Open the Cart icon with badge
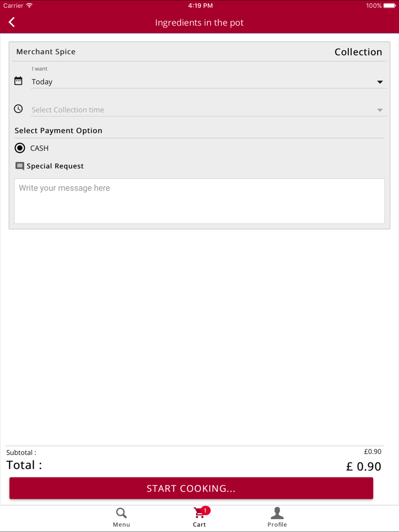 [x=199, y=513]
